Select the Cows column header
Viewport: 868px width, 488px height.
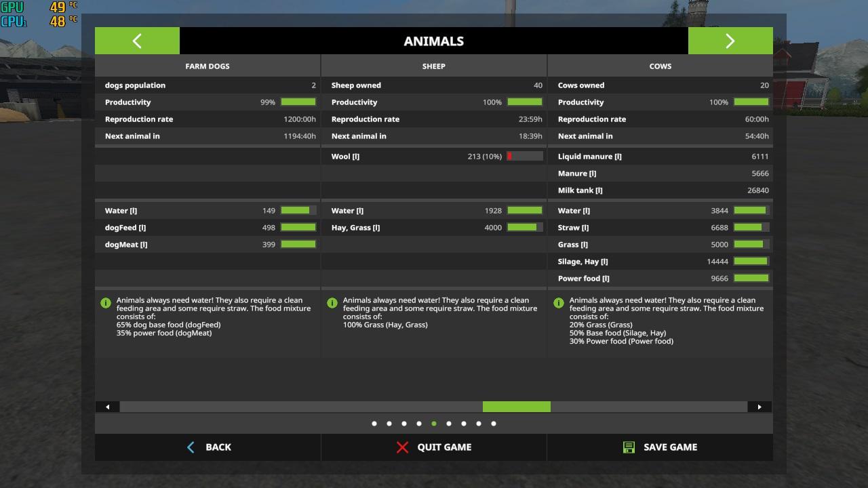point(660,66)
